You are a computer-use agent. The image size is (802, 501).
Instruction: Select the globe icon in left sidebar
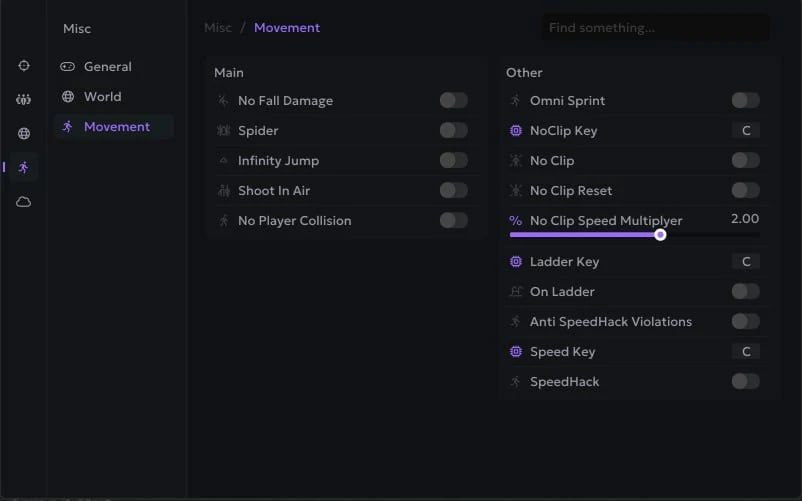pyautogui.click(x=24, y=134)
